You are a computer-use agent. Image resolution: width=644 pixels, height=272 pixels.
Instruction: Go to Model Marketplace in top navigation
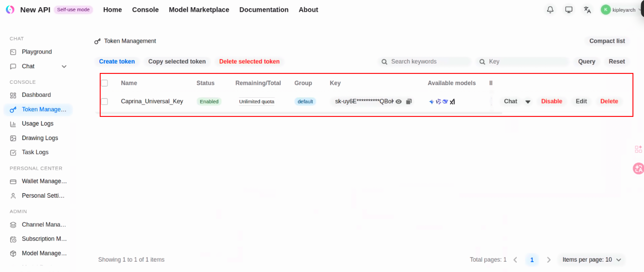(x=199, y=10)
